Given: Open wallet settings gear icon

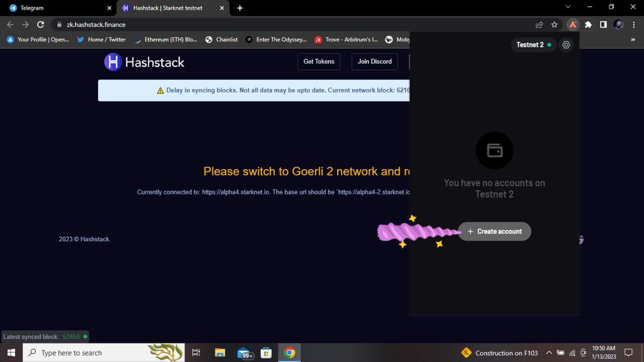Looking at the screenshot, I should (566, 45).
